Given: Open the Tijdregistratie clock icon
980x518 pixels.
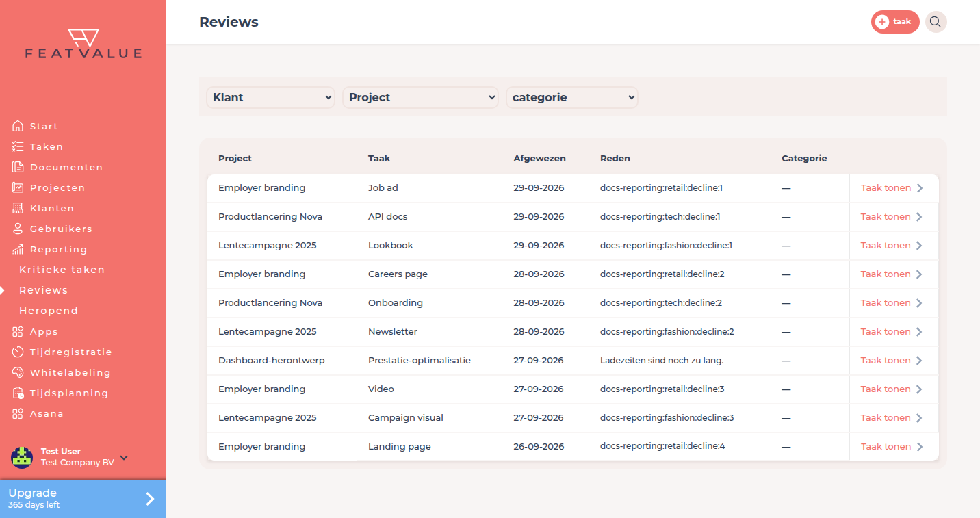Looking at the screenshot, I should pos(18,352).
